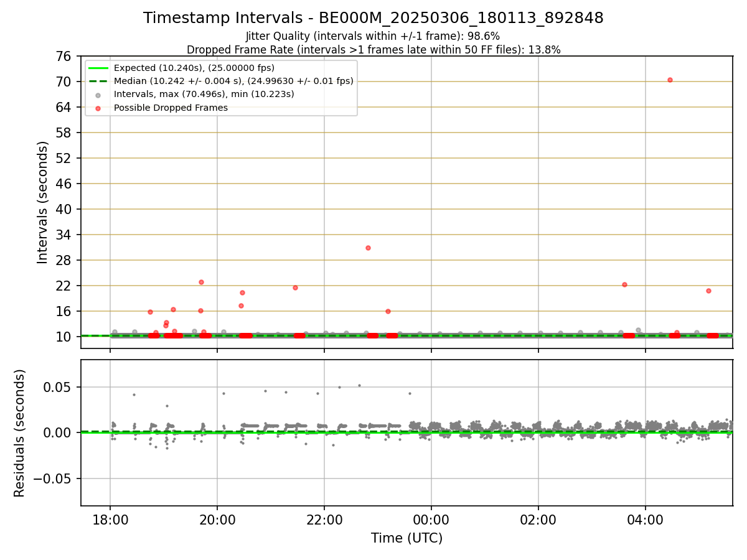Image resolution: width=747 pixels, height=560 pixels.
Task: Click the 20:00 x-axis tick label
Action: [x=217, y=519]
